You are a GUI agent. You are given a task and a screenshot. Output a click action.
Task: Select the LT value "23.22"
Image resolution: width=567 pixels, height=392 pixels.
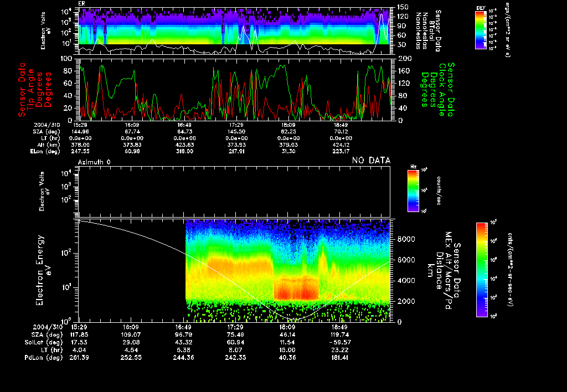click(340, 350)
